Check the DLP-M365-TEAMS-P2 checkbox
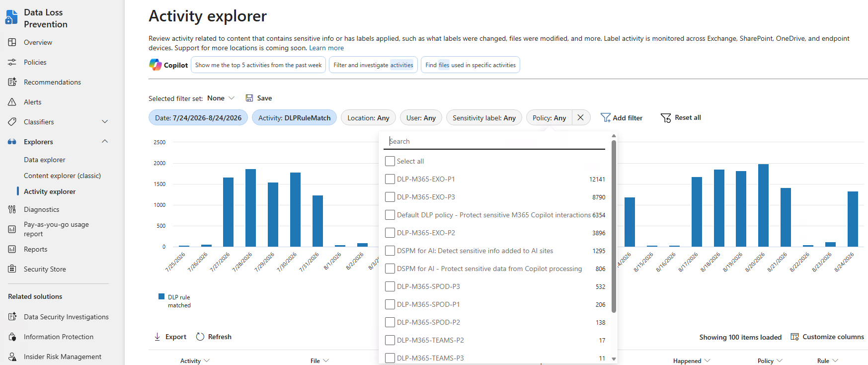This screenshot has height=365, width=868. pos(390,340)
